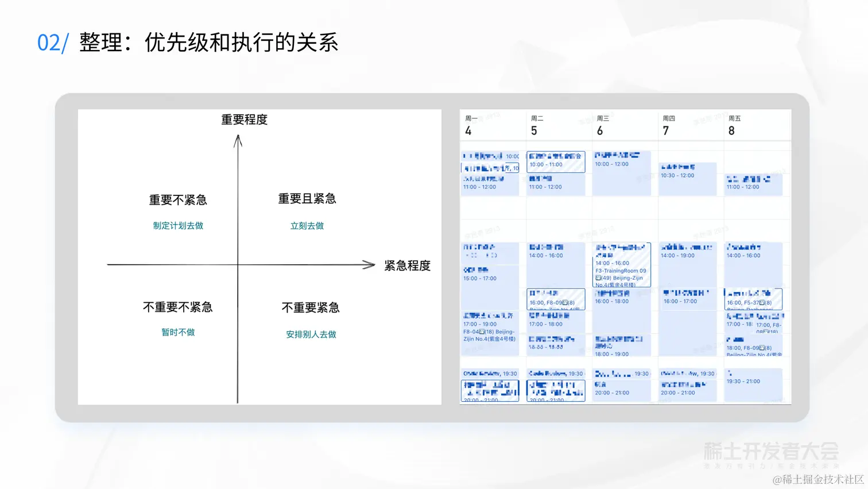868x489 pixels.
Task: Select the 周三 6 day header
Action: pyautogui.click(x=603, y=125)
